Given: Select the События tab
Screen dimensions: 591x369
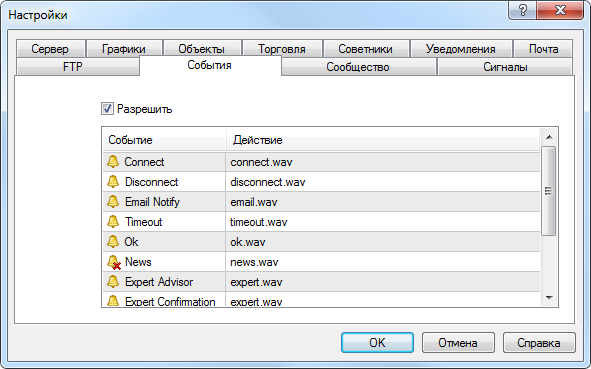Looking at the screenshot, I should pyautogui.click(x=210, y=65).
